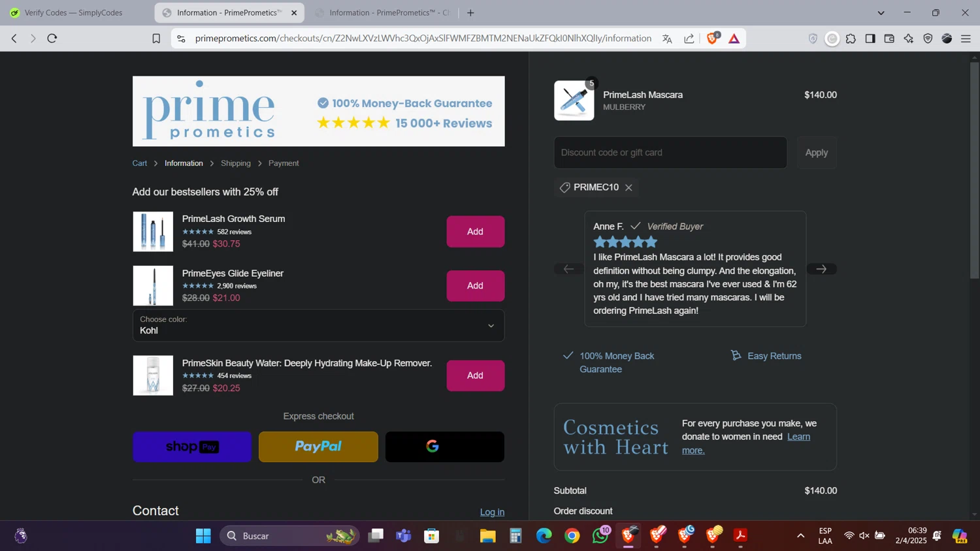Click the browser address bar URL

423,39
